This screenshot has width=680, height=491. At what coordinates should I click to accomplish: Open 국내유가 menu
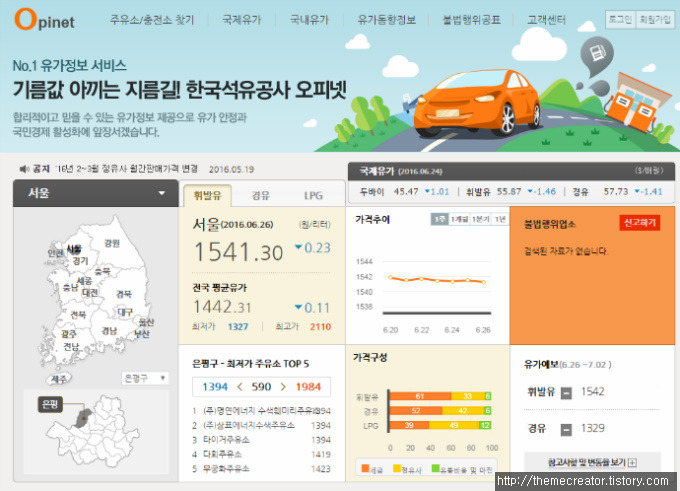click(x=309, y=20)
